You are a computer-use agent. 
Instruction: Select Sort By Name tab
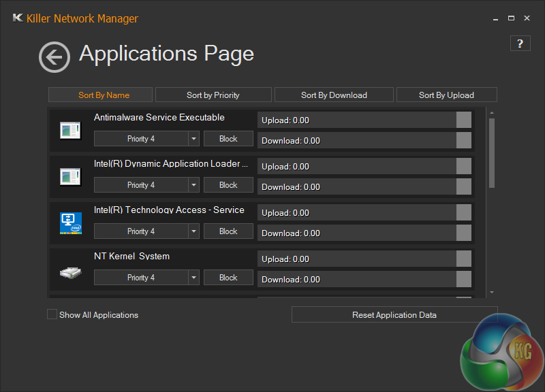[104, 95]
